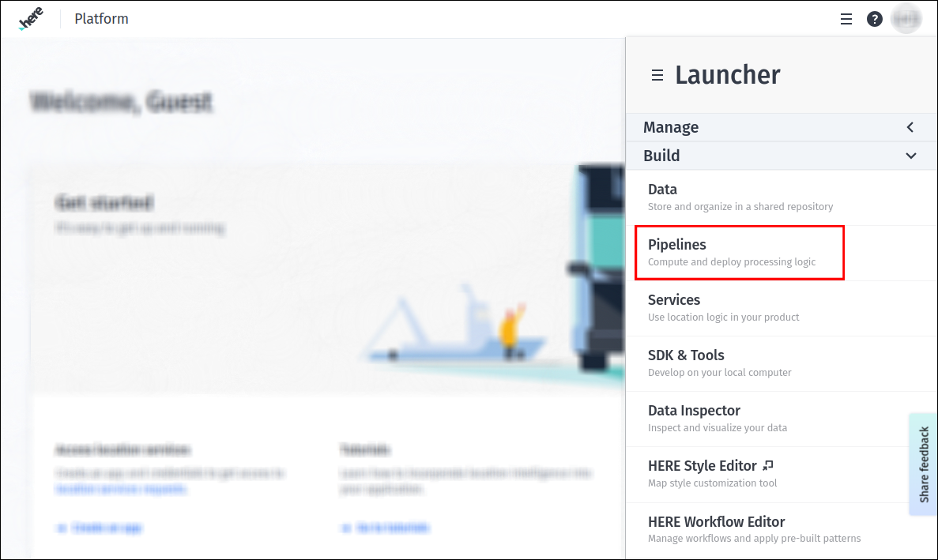Expand the Manage section chevron
Viewport: 938px width, 560px height.
coord(910,127)
